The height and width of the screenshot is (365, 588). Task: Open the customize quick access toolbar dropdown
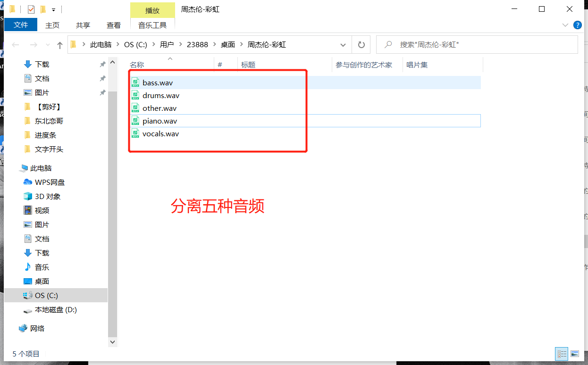pos(54,9)
